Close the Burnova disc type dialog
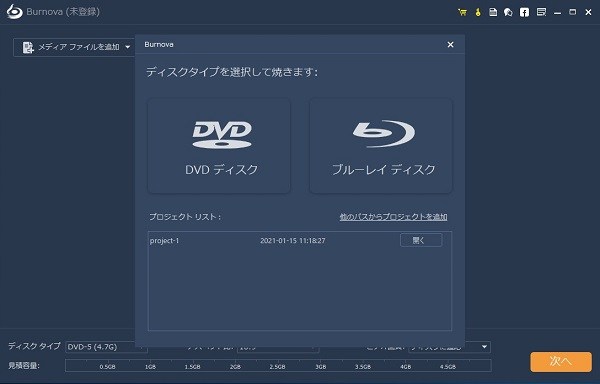Viewport: 600px width, 384px height. pyautogui.click(x=450, y=45)
